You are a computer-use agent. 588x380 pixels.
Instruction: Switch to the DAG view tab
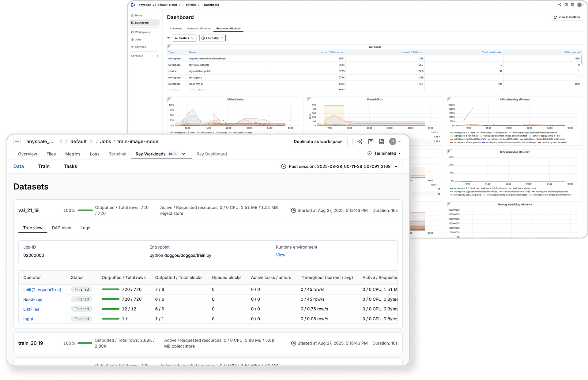(61, 228)
